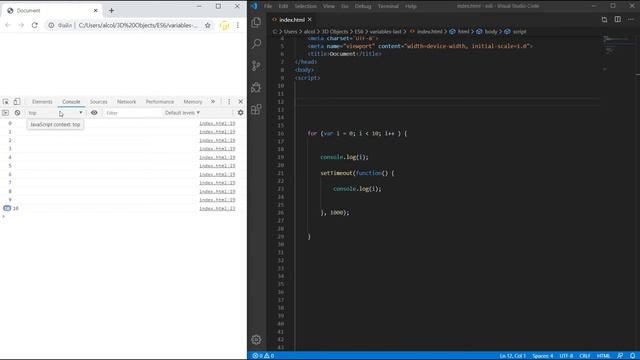The width and height of the screenshot is (640, 360).
Task: Create a live expression with eye icon
Action: click(x=94, y=113)
